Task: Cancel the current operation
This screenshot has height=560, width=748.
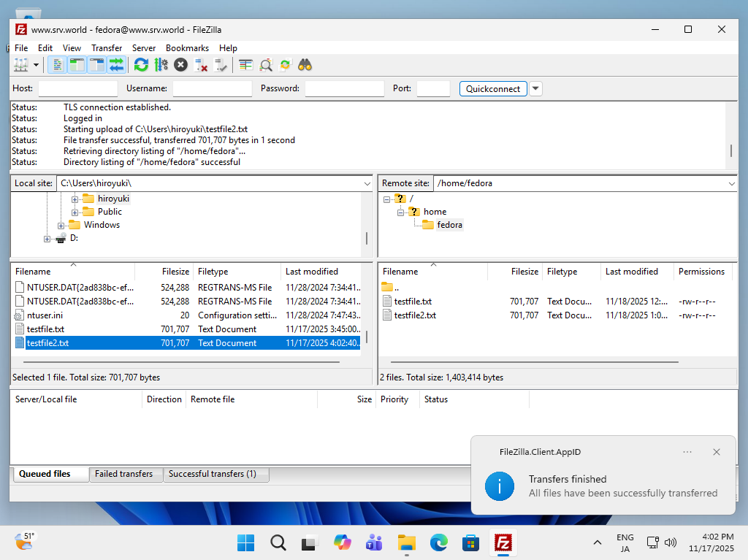Action: click(180, 65)
